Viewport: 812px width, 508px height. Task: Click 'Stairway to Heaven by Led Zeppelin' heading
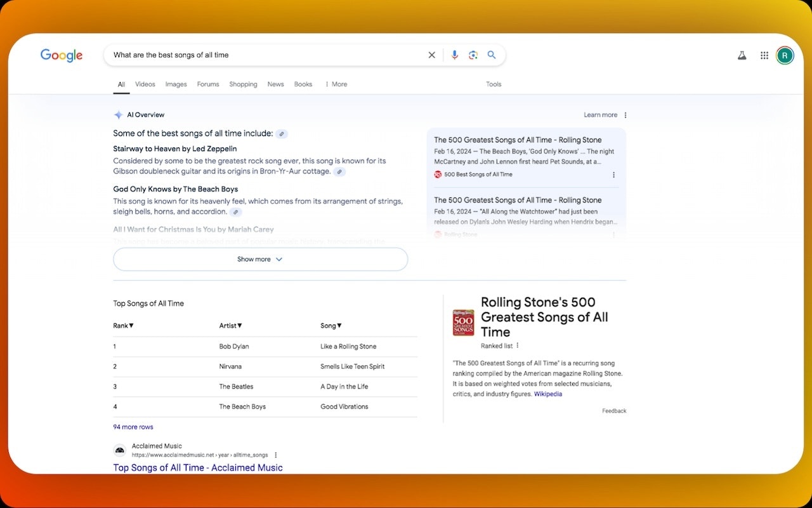click(175, 149)
